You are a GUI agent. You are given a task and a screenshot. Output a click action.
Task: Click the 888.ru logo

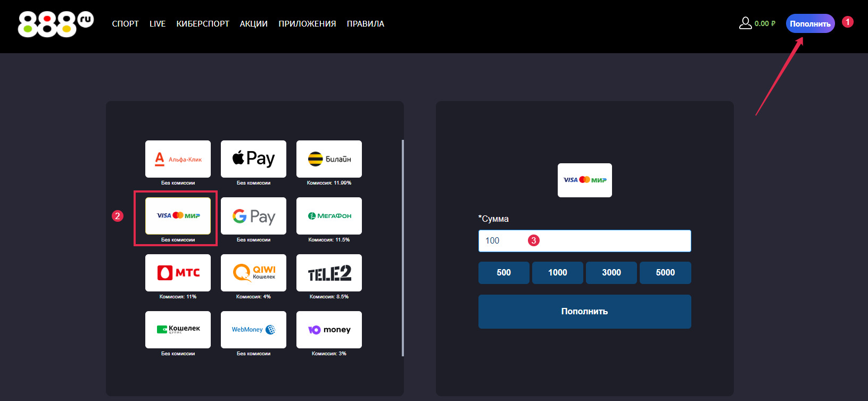55,24
